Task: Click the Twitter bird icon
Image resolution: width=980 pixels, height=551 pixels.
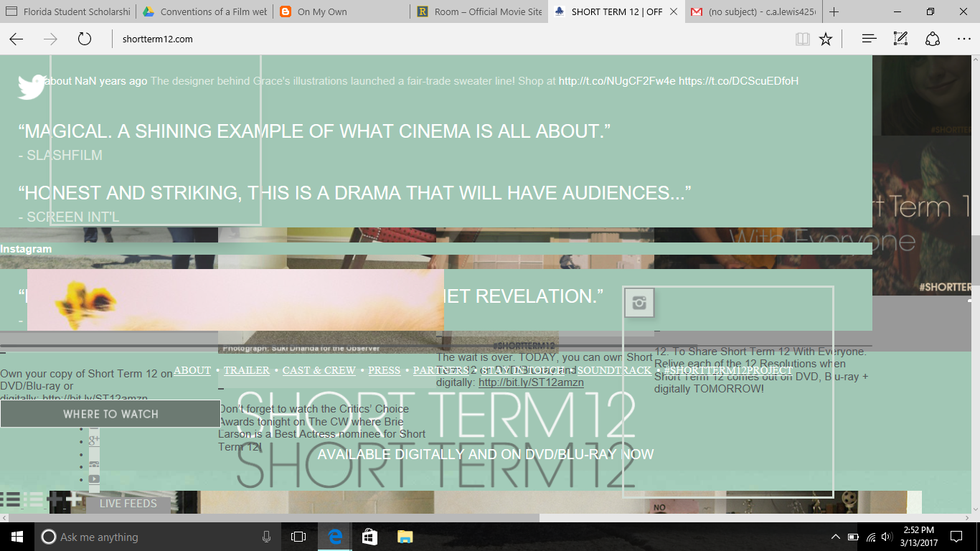Action: click(x=32, y=87)
